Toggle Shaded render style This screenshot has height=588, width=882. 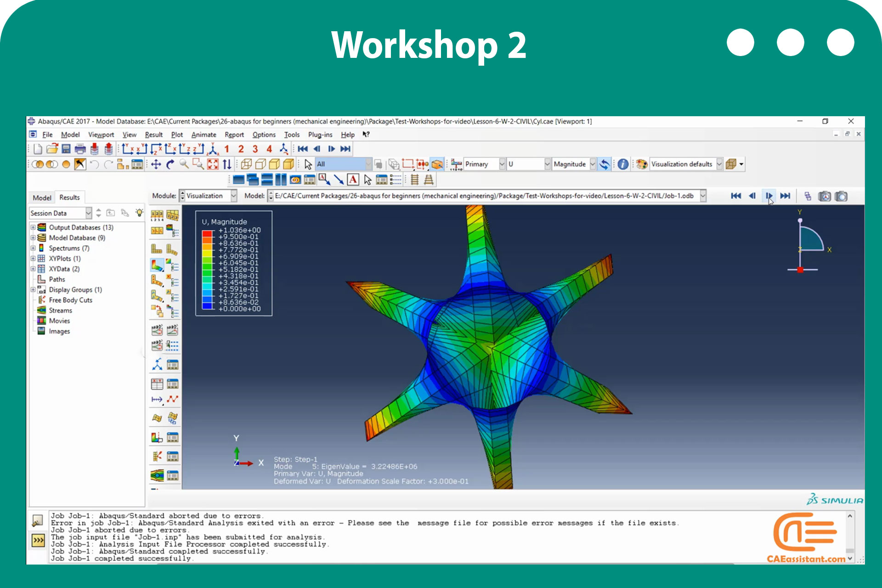(x=288, y=164)
